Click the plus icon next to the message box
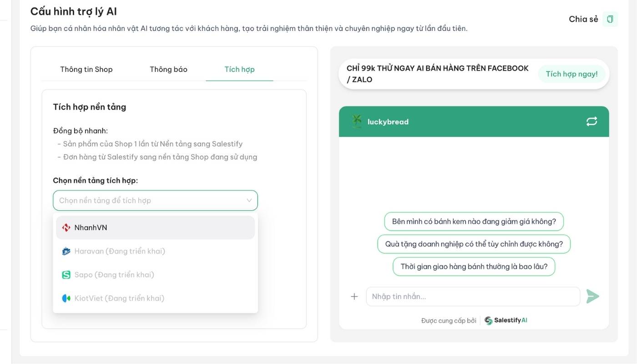 [354, 296]
